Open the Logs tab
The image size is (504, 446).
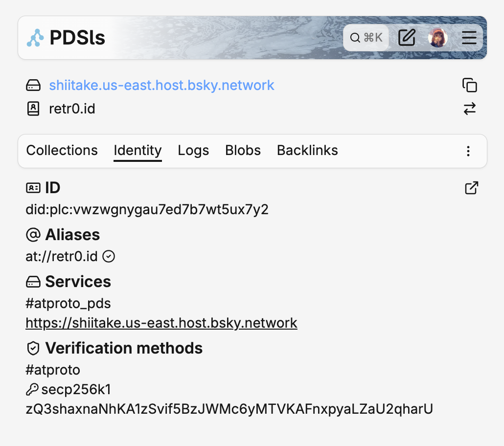point(193,150)
